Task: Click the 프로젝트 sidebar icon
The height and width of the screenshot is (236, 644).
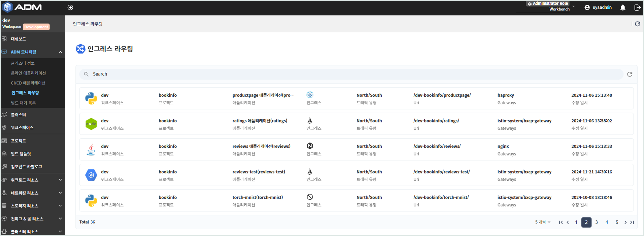Action: (4, 141)
